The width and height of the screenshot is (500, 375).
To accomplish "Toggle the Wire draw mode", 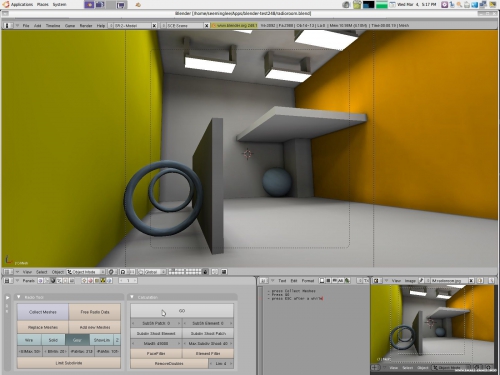I will [29, 340].
